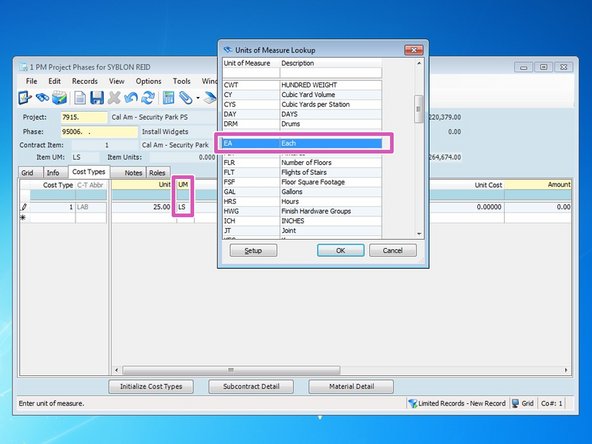Image resolution: width=592 pixels, height=444 pixels.
Task: Click the Description filter field
Action: pos(331,72)
